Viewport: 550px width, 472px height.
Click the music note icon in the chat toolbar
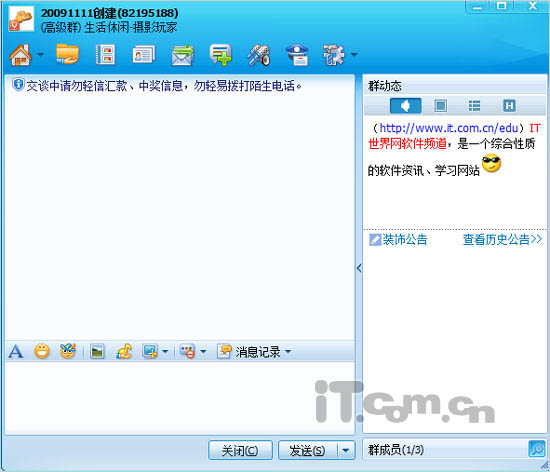[x=124, y=351]
